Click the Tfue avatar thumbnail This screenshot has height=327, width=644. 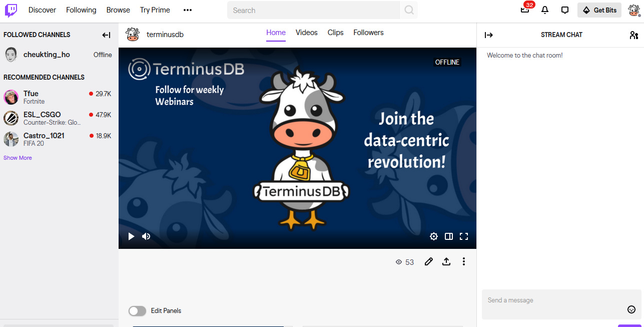[11, 97]
